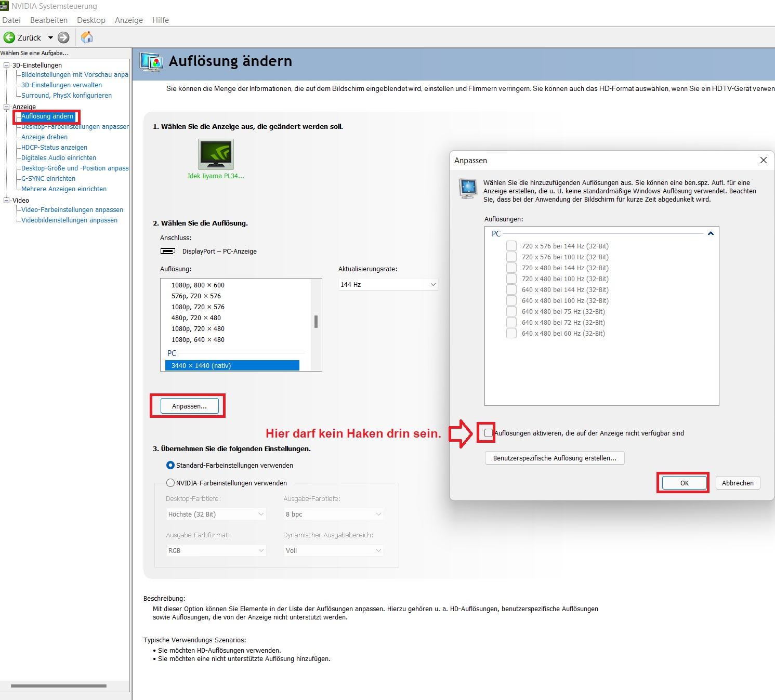Open Bildeinstellungen mit Vorschau anpassen
The height and width of the screenshot is (700, 775).
coord(75,75)
